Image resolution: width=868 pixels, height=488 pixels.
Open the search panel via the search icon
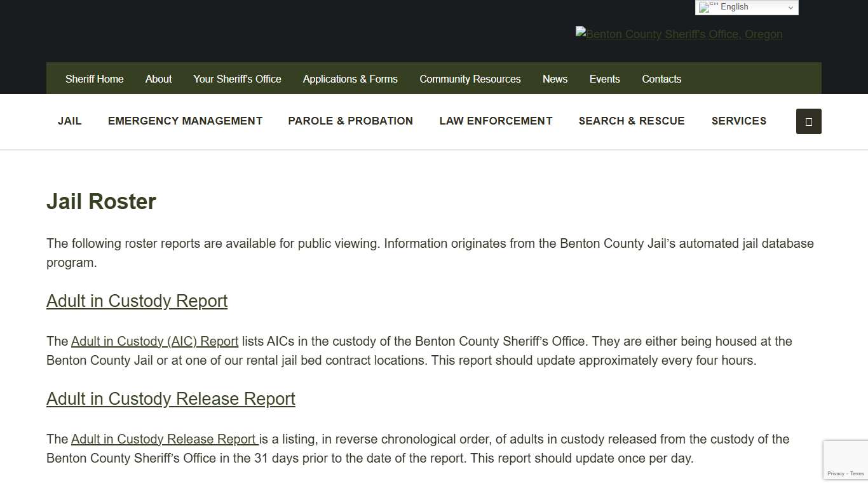[808, 121]
